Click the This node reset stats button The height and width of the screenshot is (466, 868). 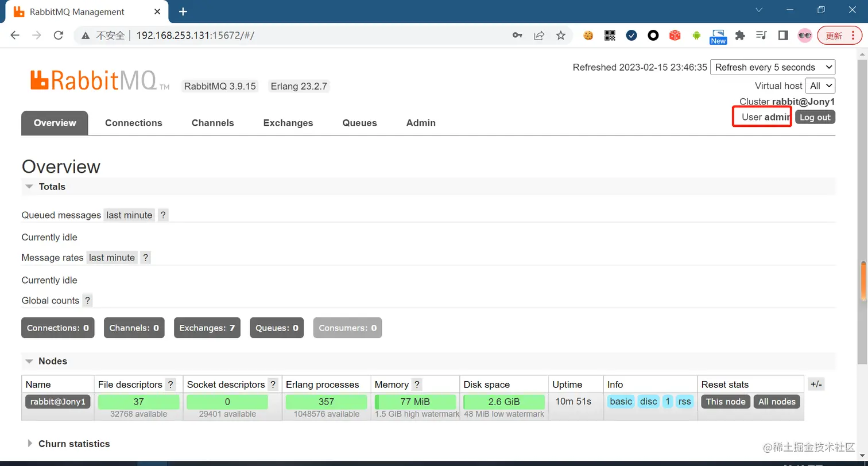tap(726, 402)
